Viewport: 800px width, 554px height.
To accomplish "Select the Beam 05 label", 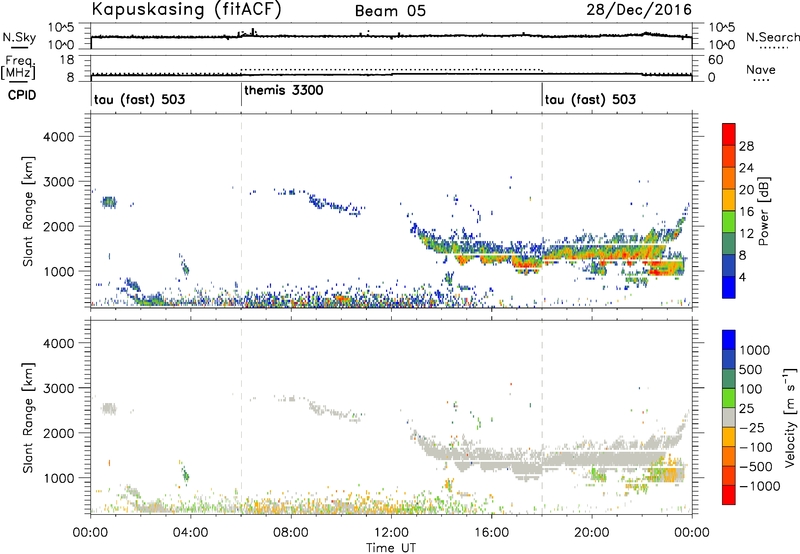I will 390,11.
